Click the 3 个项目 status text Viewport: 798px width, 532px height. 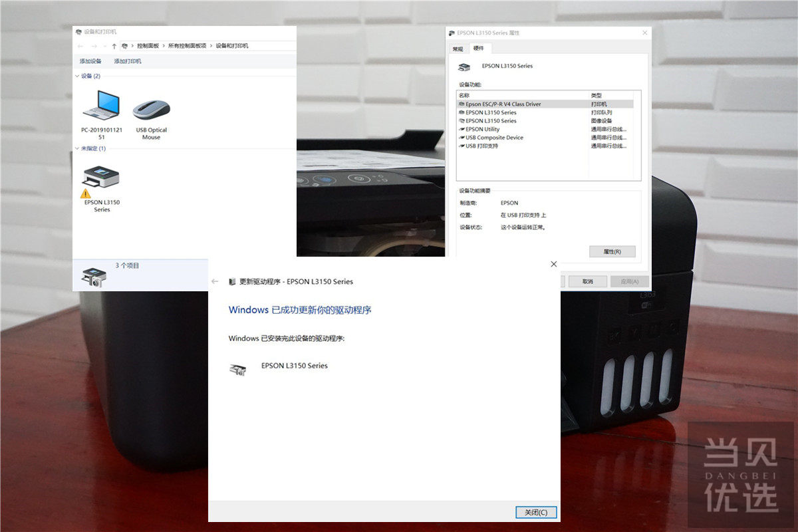point(128,265)
